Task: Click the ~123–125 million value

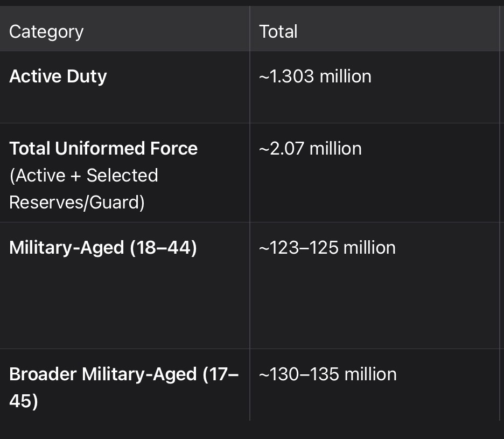Action: 327,248
